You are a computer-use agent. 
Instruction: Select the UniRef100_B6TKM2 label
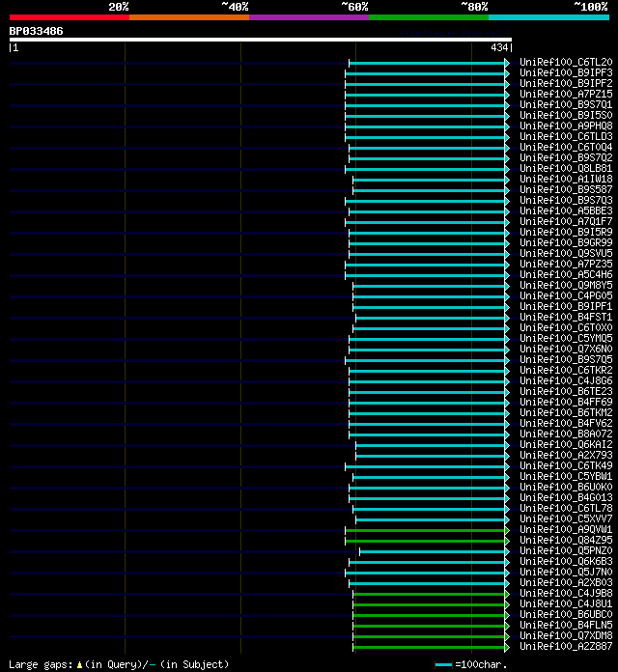(x=566, y=412)
